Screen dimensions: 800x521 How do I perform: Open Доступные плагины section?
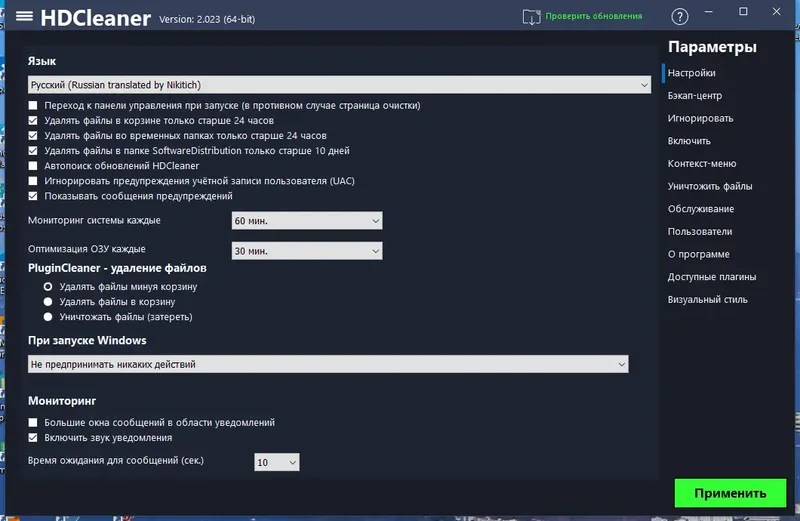pyautogui.click(x=712, y=277)
